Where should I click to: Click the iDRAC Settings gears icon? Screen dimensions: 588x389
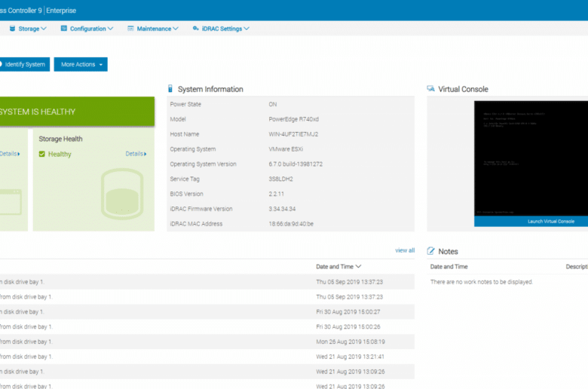(196, 29)
